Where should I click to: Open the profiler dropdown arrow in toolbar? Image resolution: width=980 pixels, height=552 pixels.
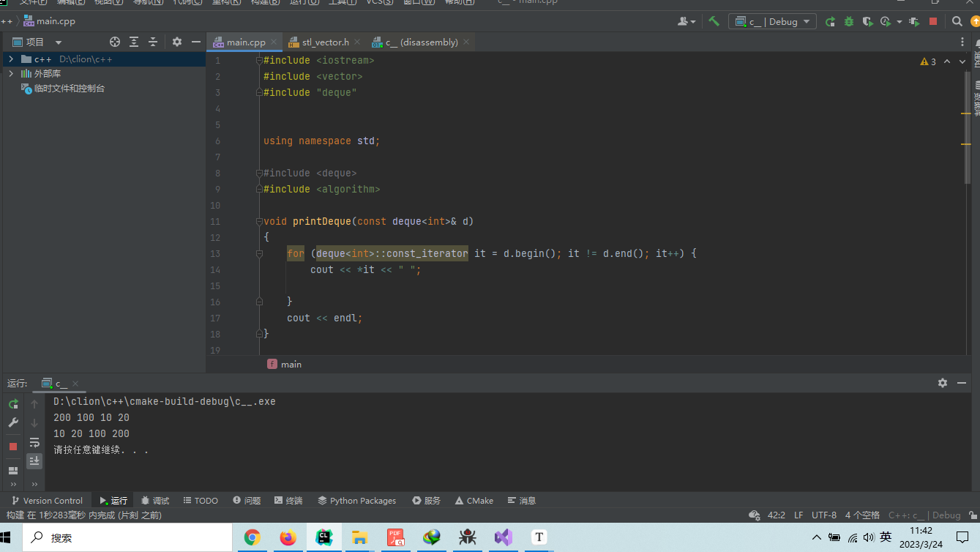coord(899,22)
